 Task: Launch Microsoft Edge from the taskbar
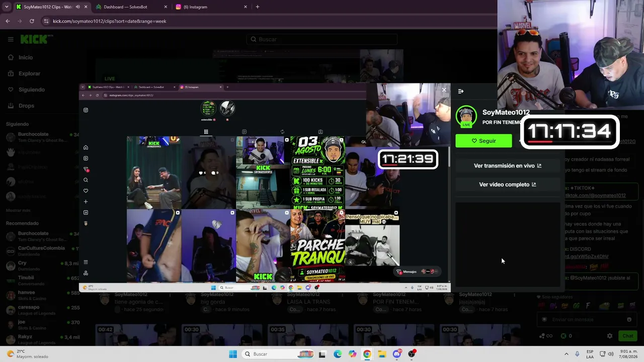point(338,354)
